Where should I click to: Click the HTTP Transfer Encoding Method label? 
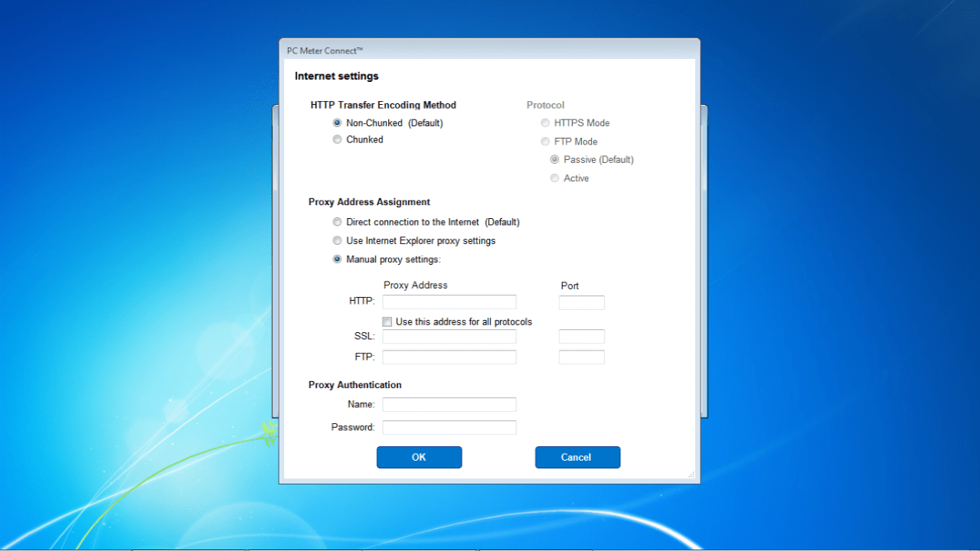pyautogui.click(x=384, y=105)
